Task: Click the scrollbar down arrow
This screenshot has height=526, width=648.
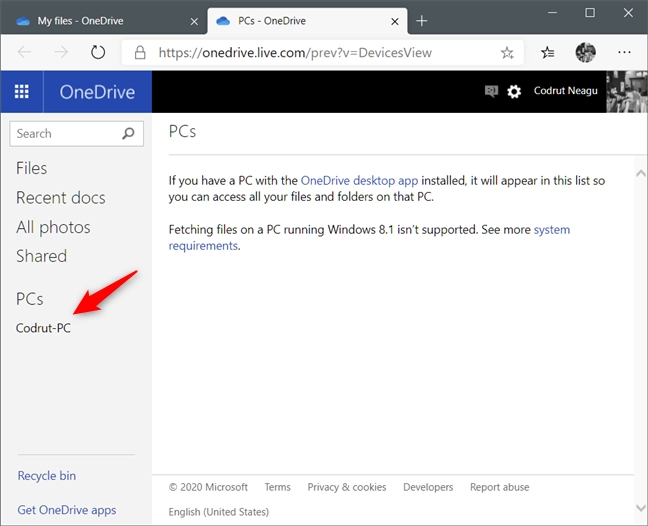Action: [641, 507]
